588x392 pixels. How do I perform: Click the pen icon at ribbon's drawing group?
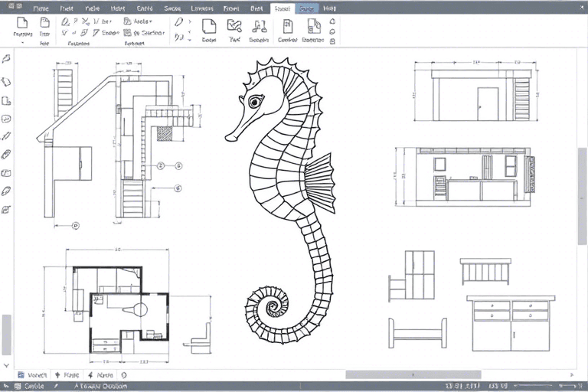tap(178, 22)
